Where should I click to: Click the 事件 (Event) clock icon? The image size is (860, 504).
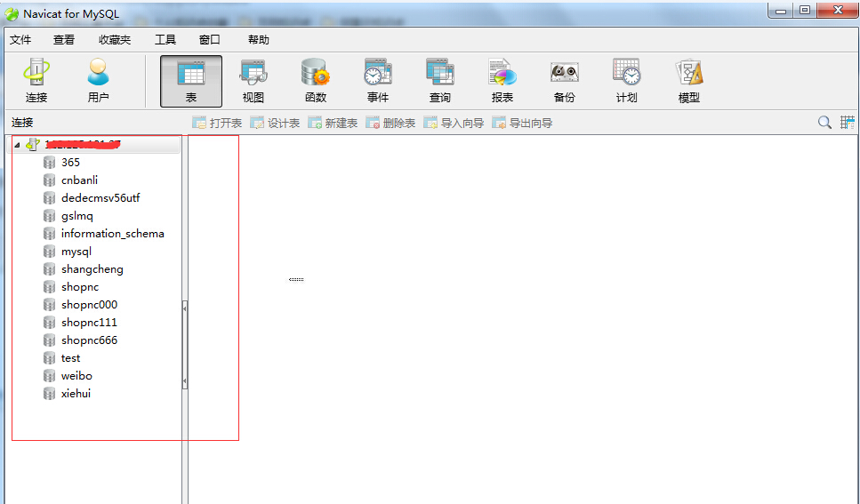click(378, 81)
